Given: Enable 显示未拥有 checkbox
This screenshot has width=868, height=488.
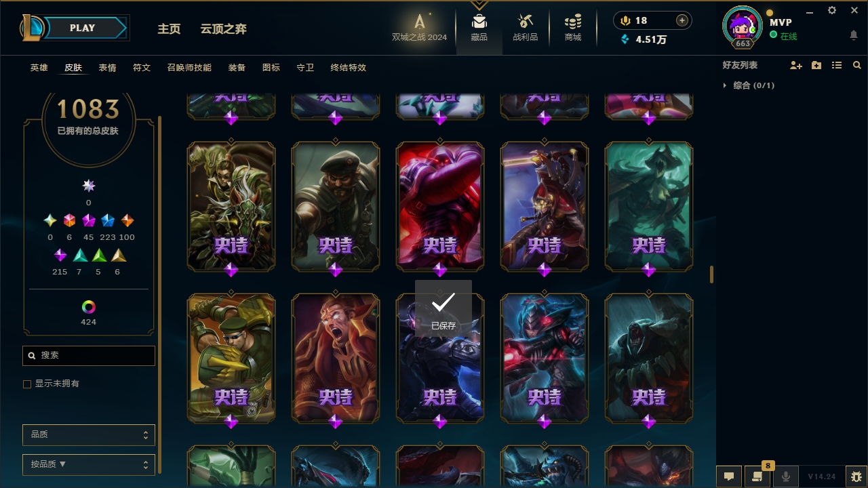Looking at the screenshot, I should pyautogui.click(x=27, y=384).
